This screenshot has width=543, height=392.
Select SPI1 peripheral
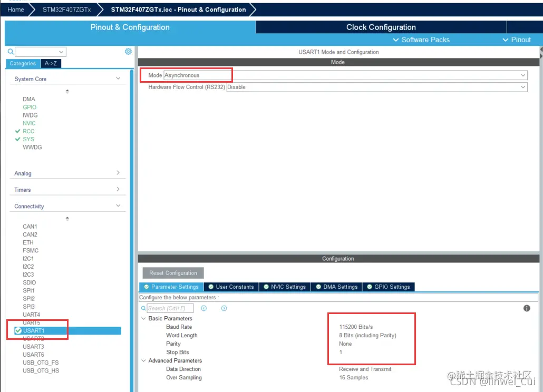tap(29, 291)
